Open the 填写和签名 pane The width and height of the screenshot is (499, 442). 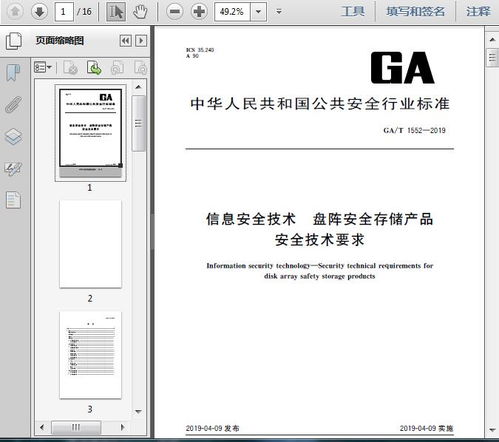coord(415,12)
